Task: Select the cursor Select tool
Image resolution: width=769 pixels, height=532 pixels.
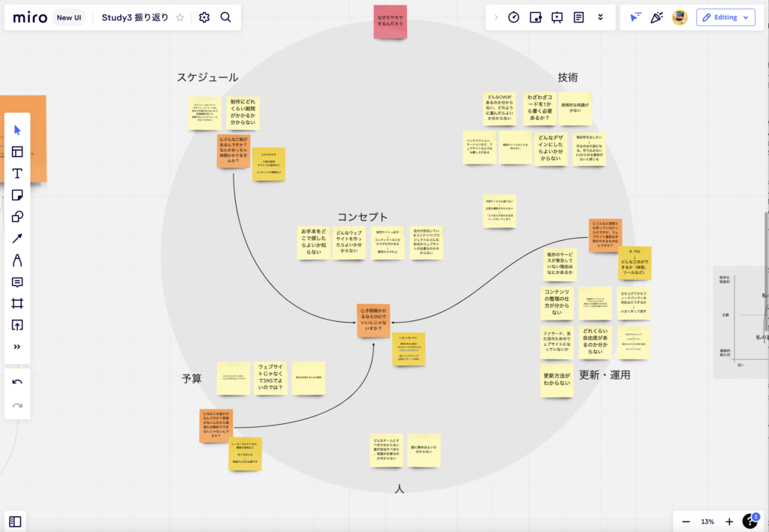Action: [17, 131]
